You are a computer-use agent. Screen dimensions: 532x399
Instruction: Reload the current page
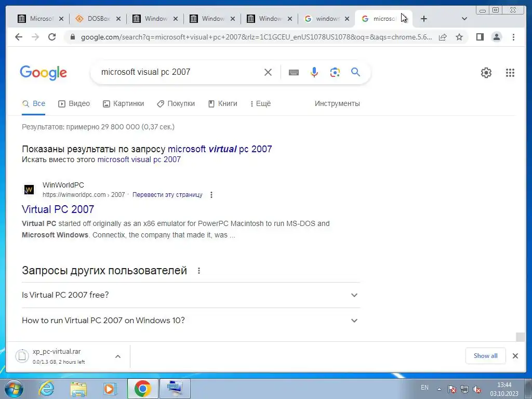[x=52, y=37]
